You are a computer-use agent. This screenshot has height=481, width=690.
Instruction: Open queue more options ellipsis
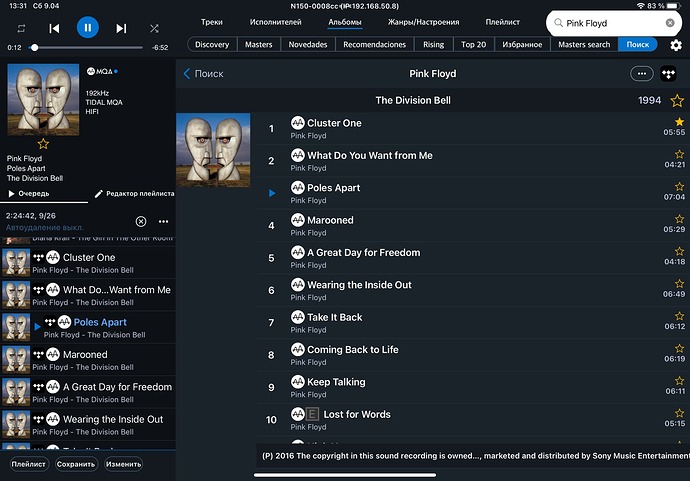[x=163, y=221]
